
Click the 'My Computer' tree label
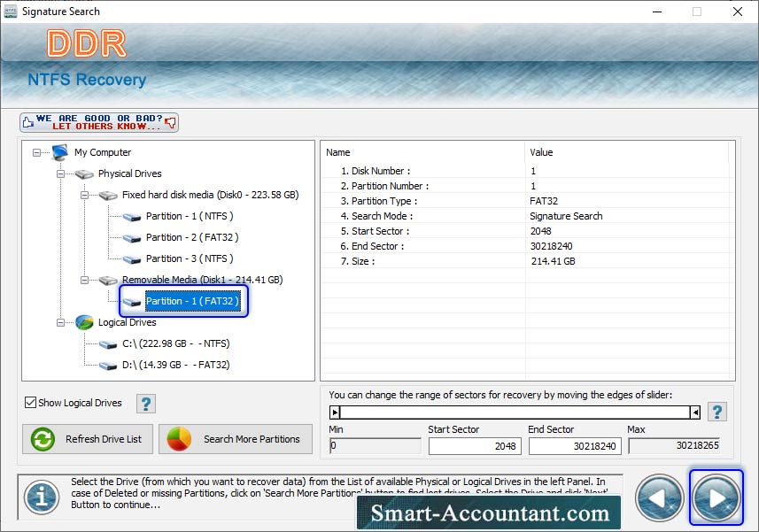coord(103,152)
